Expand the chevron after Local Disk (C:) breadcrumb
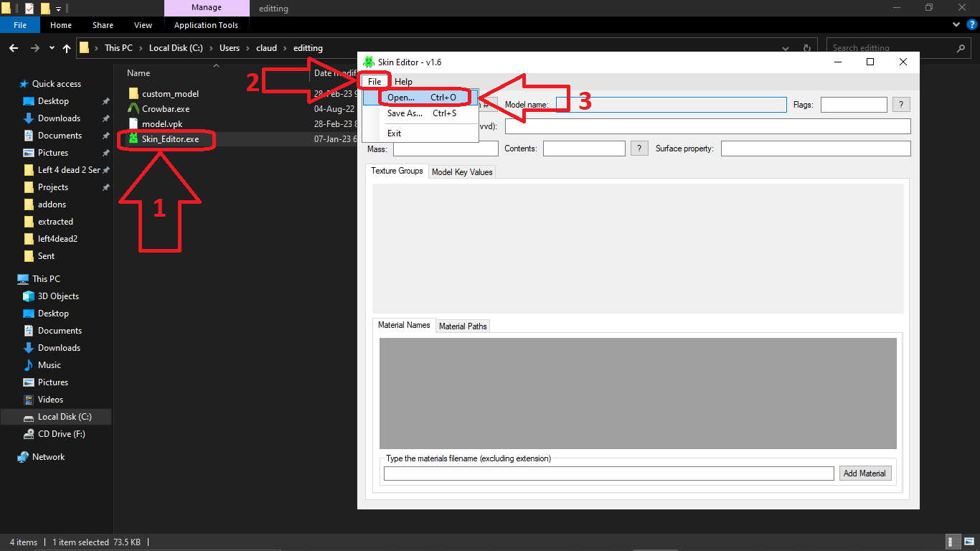 [x=211, y=48]
